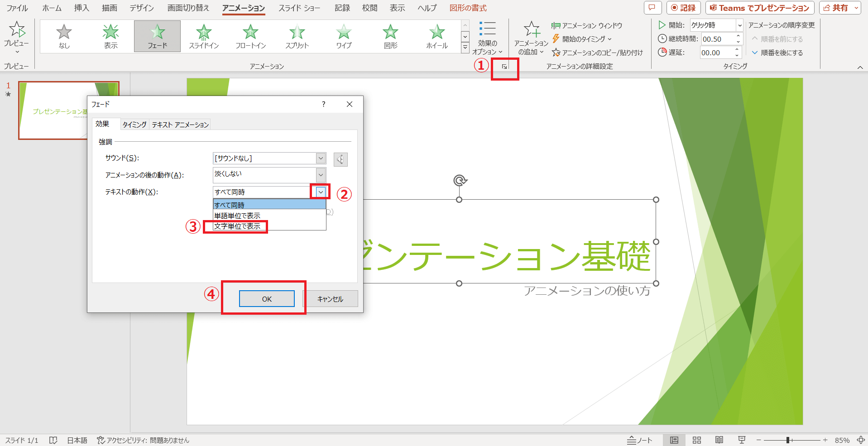The image size is (868, 446).
Task: Toggle the ノート notes pane
Action: click(x=640, y=440)
